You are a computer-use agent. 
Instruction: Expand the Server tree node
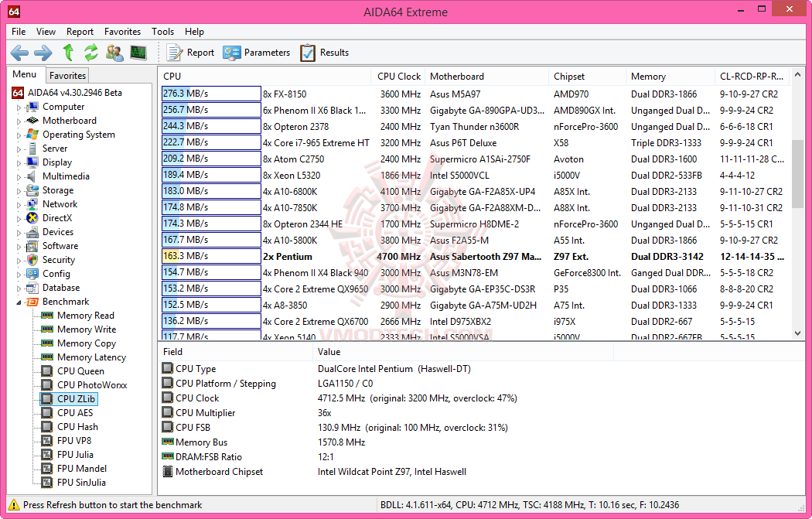point(19,149)
